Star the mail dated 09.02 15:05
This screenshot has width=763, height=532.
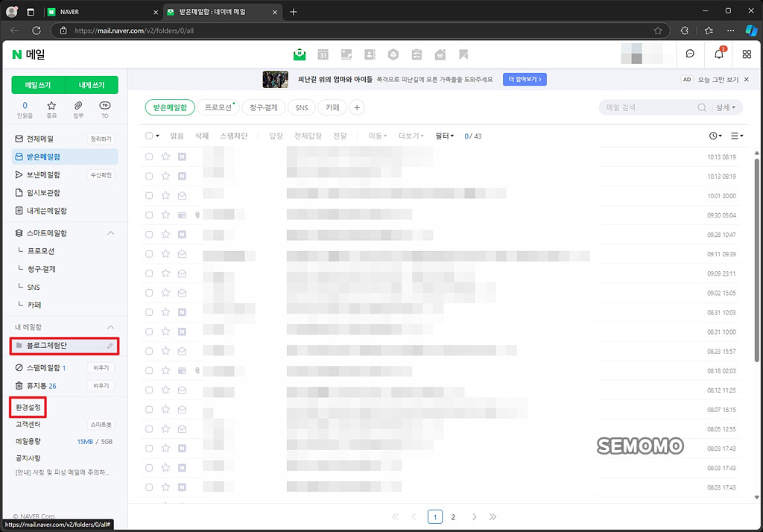coord(165,293)
